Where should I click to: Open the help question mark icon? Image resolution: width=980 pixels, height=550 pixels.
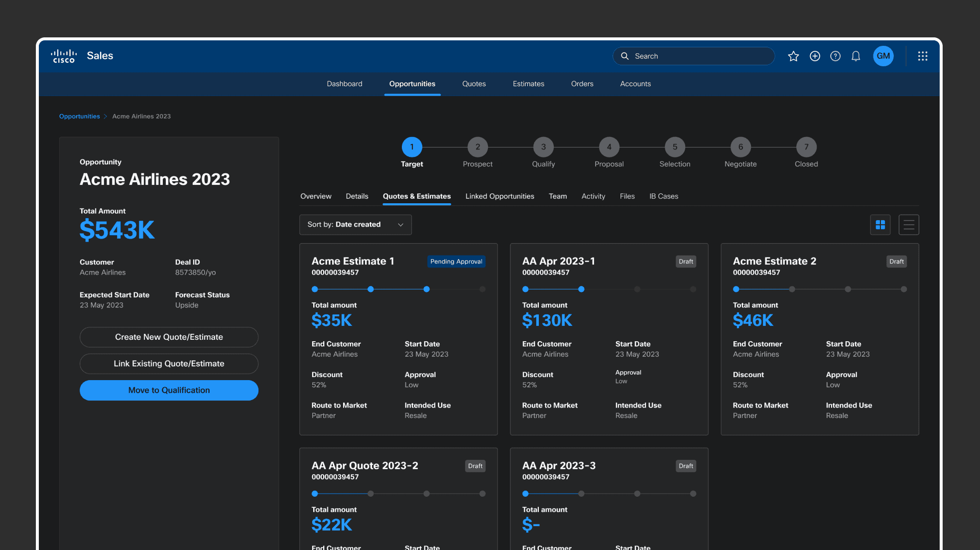click(835, 56)
